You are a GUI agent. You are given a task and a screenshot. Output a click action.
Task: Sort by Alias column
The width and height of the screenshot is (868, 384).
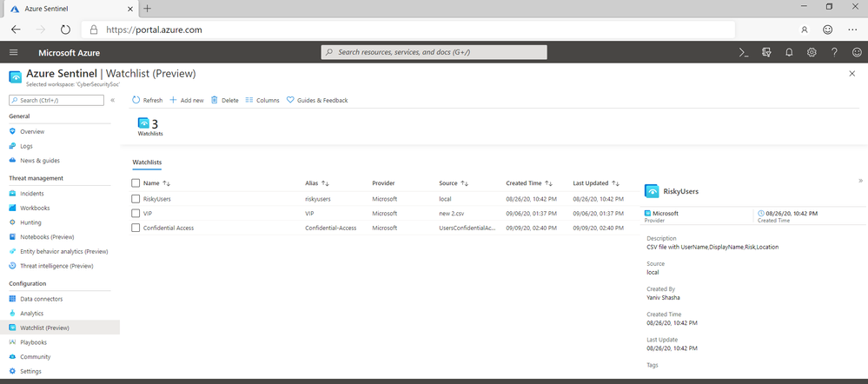coord(317,183)
